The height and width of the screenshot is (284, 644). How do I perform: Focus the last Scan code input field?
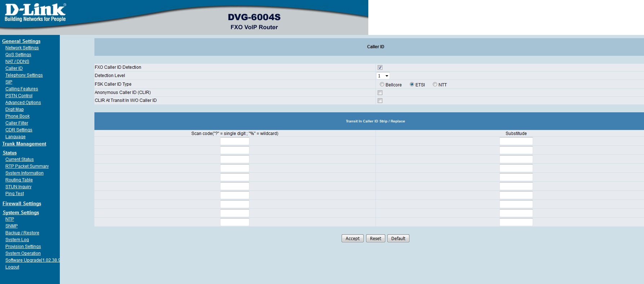235,222
